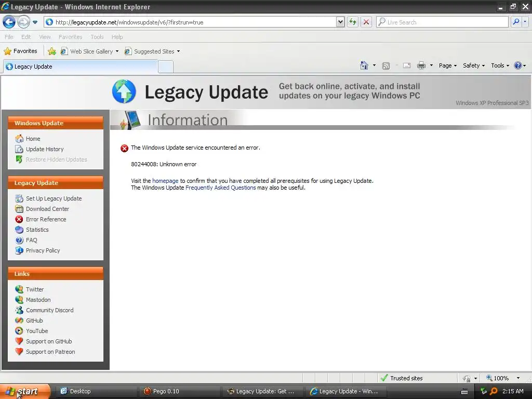Click Restore Hidden Updates link
Screen dimensions: 532x399
(56, 159)
